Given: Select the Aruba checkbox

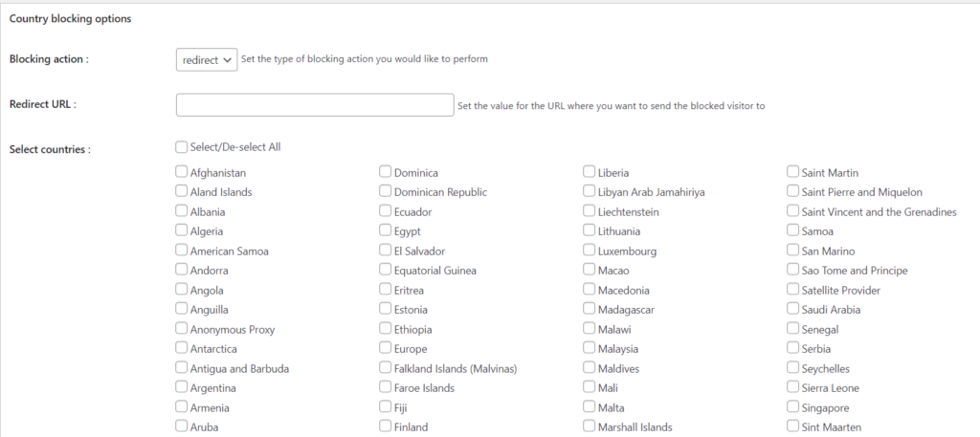Looking at the screenshot, I should (182, 426).
